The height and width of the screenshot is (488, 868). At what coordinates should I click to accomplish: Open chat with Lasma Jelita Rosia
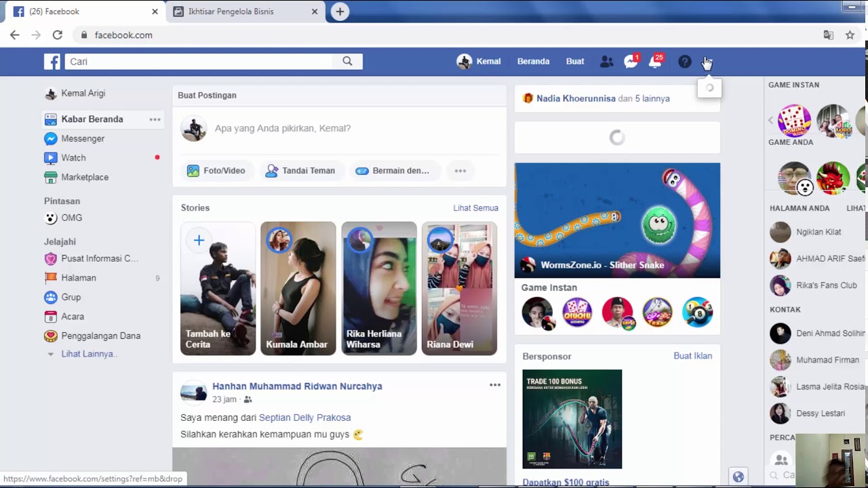817,386
